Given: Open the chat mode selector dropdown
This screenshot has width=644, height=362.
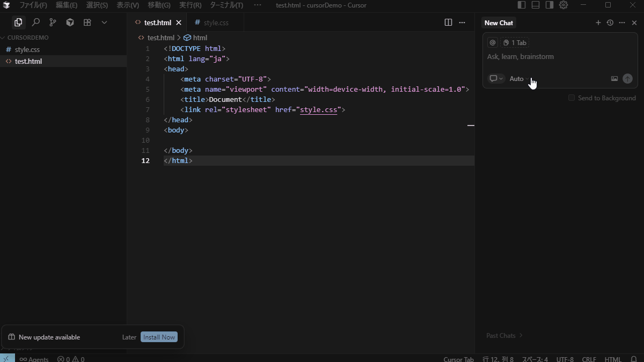Looking at the screenshot, I should pos(496,79).
